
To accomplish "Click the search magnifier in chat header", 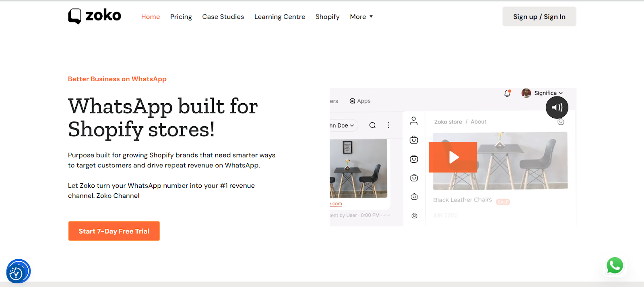I will [x=372, y=125].
